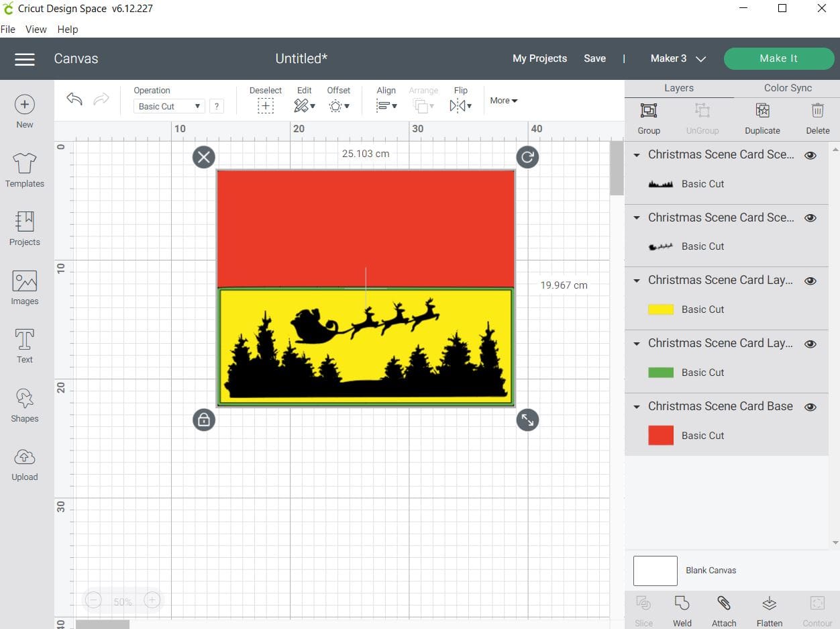Click the Make It button

[x=778, y=58]
